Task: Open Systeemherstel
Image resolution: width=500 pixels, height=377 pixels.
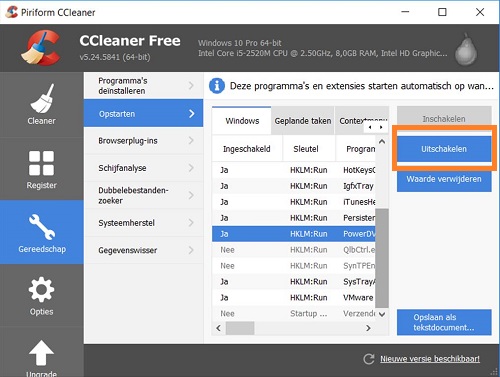Action: (143, 223)
